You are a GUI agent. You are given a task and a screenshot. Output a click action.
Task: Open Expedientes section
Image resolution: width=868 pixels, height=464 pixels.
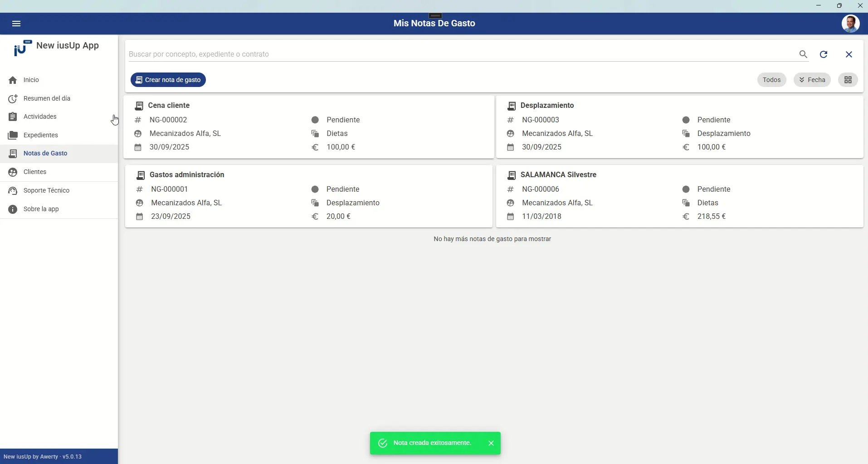[59, 135]
